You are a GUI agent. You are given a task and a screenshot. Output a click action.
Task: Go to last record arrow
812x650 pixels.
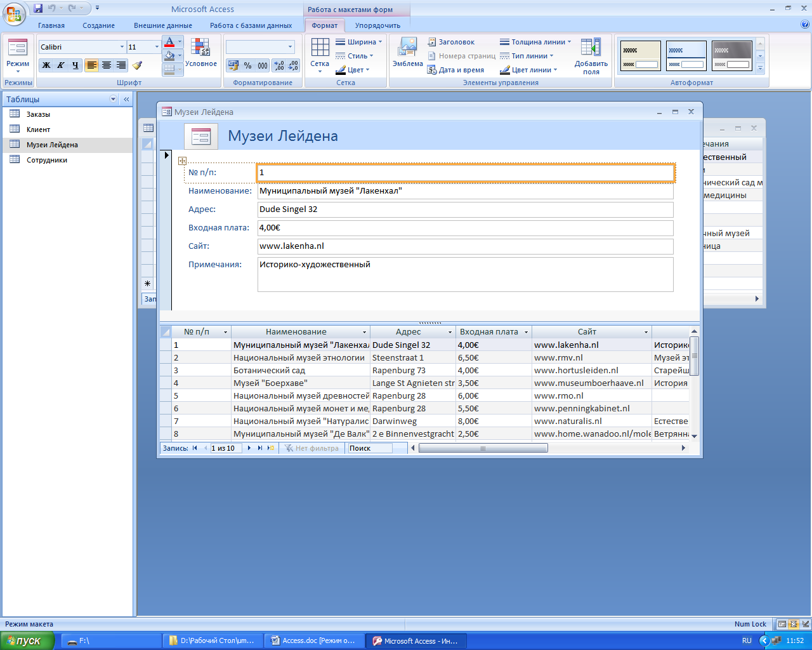260,448
